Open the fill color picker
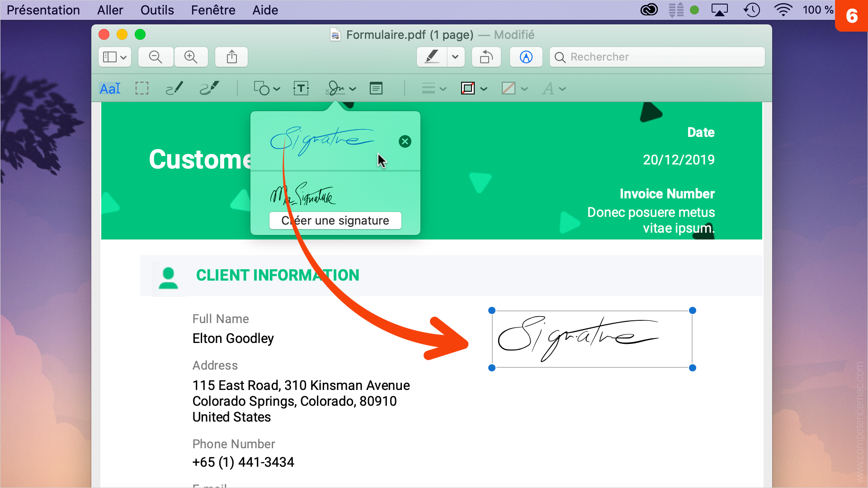The height and width of the screenshot is (488, 868). tap(514, 89)
